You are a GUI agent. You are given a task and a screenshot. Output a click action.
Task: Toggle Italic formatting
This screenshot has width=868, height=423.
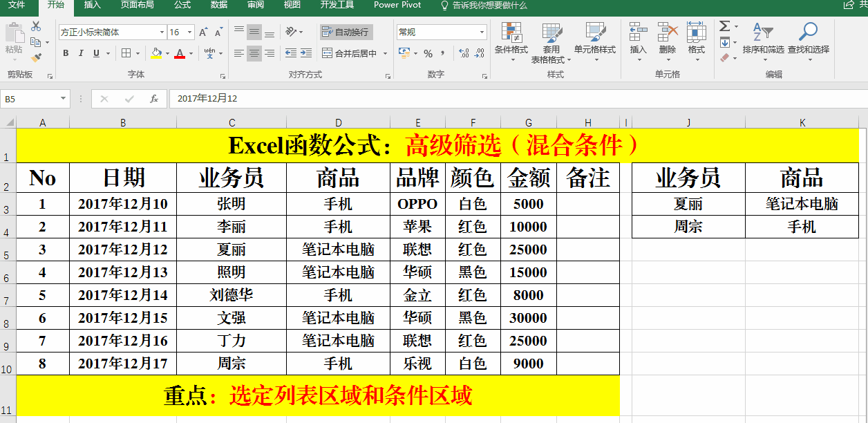[x=80, y=53]
